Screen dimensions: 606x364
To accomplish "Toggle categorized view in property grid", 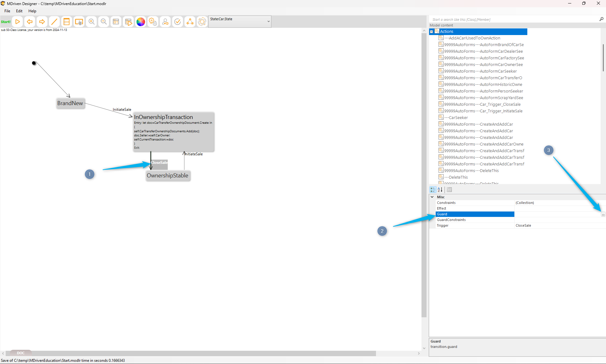I will point(433,190).
